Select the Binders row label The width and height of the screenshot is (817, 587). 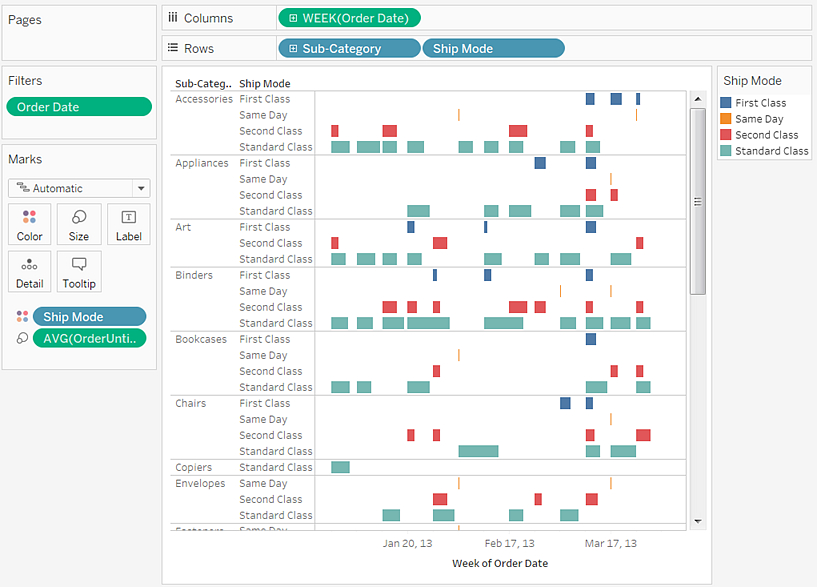[194, 275]
